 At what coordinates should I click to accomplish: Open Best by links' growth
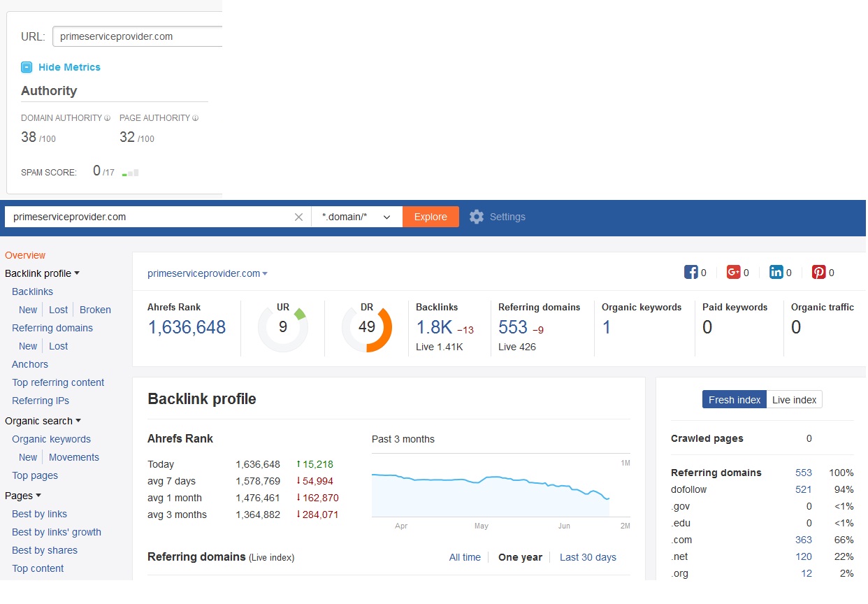pos(57,532)
